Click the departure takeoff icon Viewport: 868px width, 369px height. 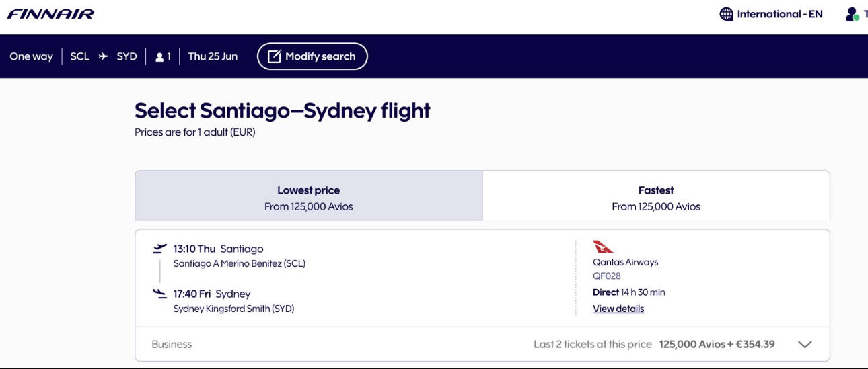pos(159,249)
